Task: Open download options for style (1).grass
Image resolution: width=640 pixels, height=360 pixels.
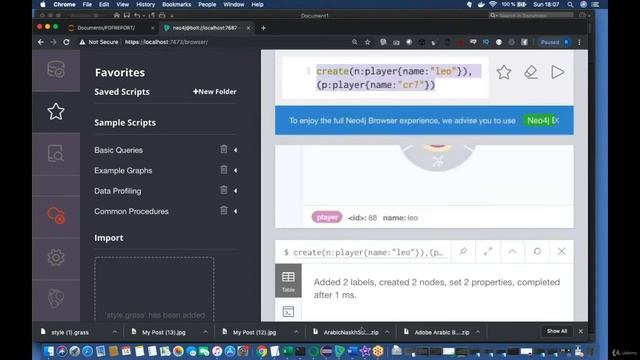Action: click(x=115, y=332)
